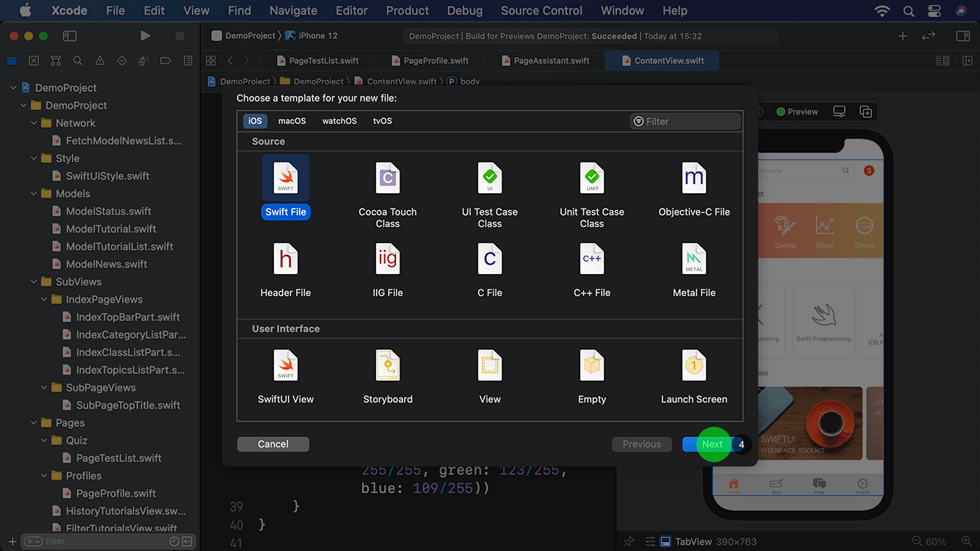Open the canvas zoom level 60% control
Viewport: 980px width, 551px height.
point(936,541)
